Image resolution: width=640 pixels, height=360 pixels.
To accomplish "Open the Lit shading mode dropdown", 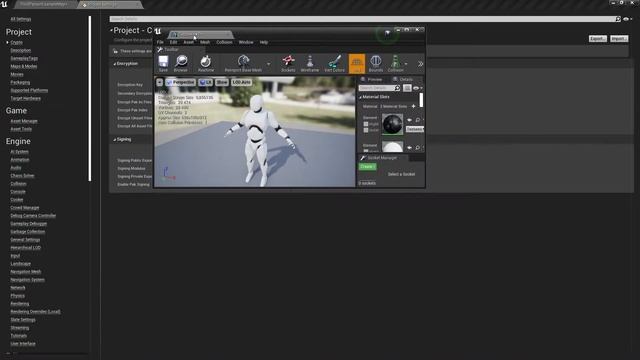I will click(x=205, y=82).
